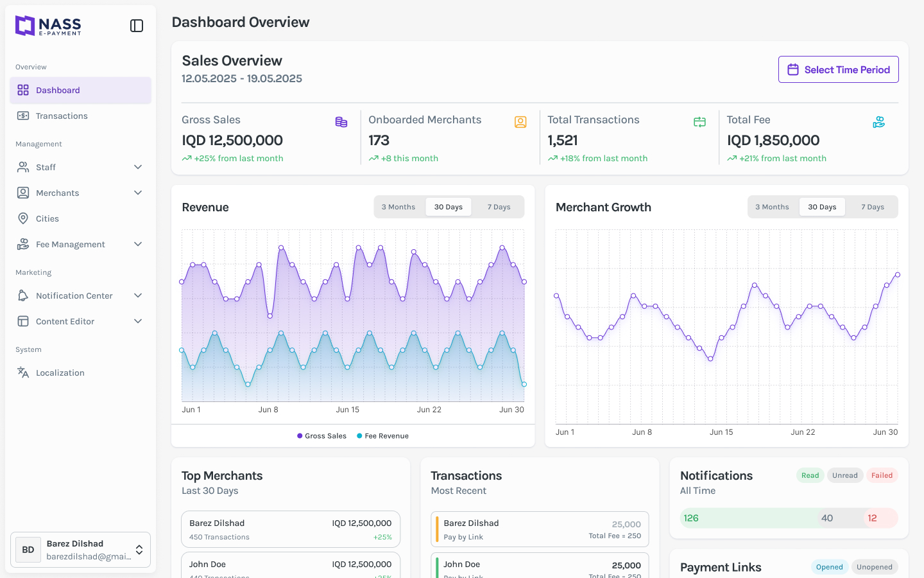Click the Cities map pin icon
Screen dimensions: 924x578
(23, 218)
